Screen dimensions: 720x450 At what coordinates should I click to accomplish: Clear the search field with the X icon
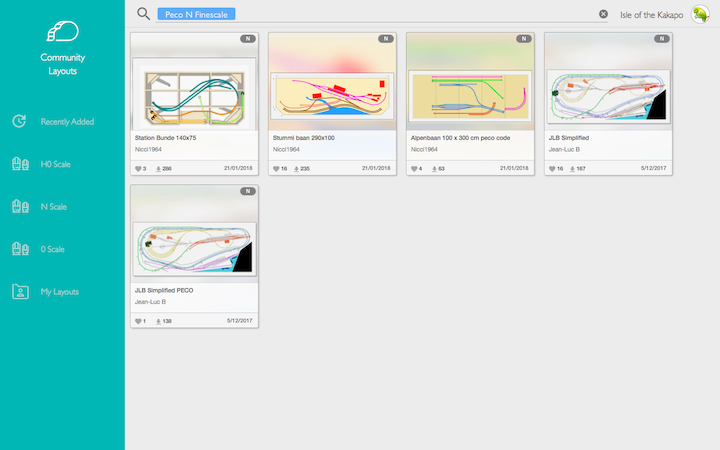point(603,14)
